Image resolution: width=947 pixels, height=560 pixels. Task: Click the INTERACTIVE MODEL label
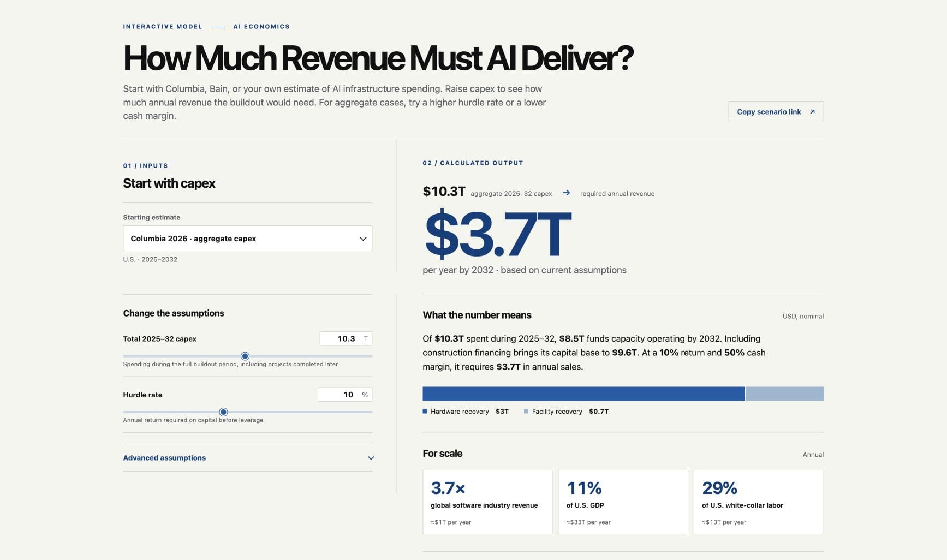point(163,27)
